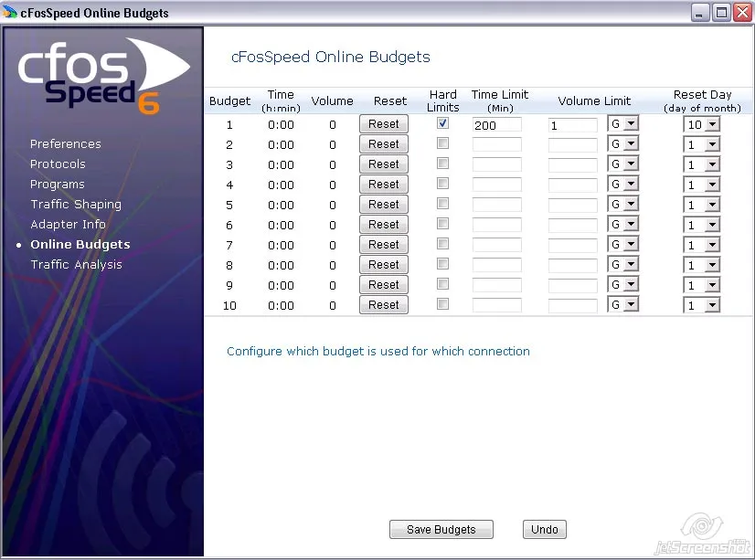The image size is (755, 560).
Task: Reset budget 5 counters
Action: [x=384, y=205]
